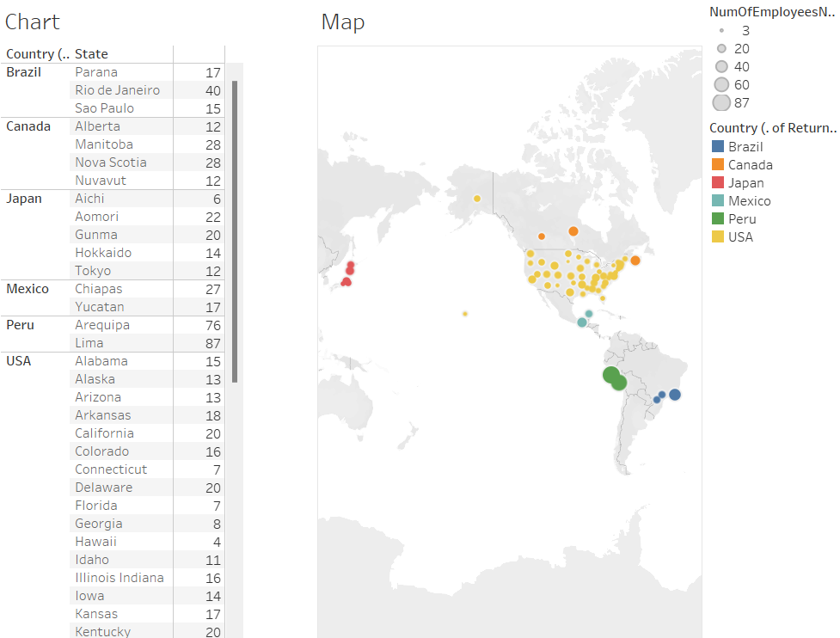Select the 'Nova Scotia' state cell
The height and width of the screenshot is (638, 840).
point(121,163)
